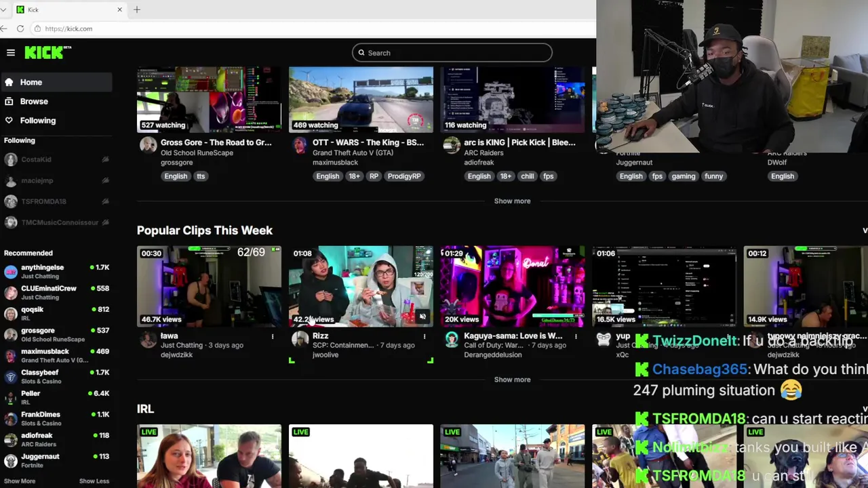Click the browser reload button
The width and height of the screenshot is (868, 488).
click(x=20, y=28)
